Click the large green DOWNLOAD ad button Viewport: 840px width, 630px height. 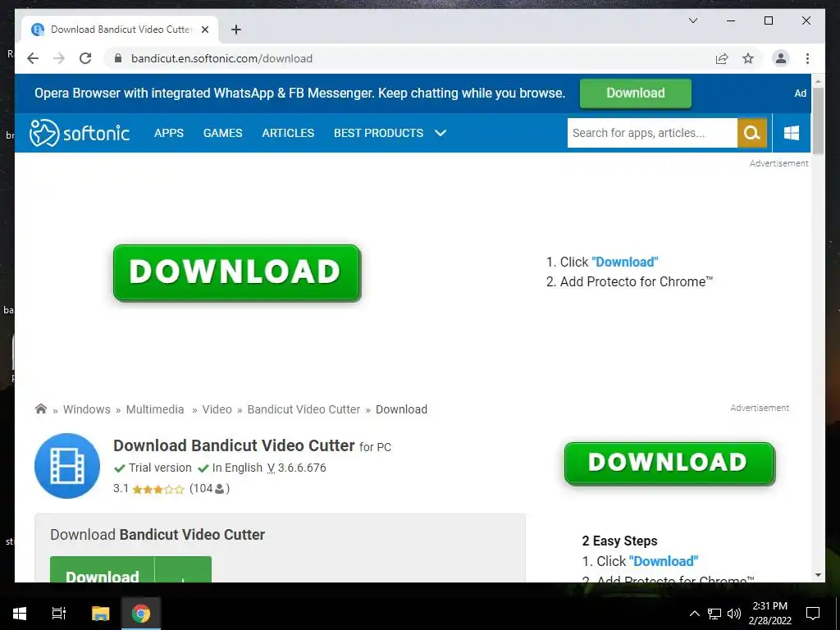click(x=237, y=272)
